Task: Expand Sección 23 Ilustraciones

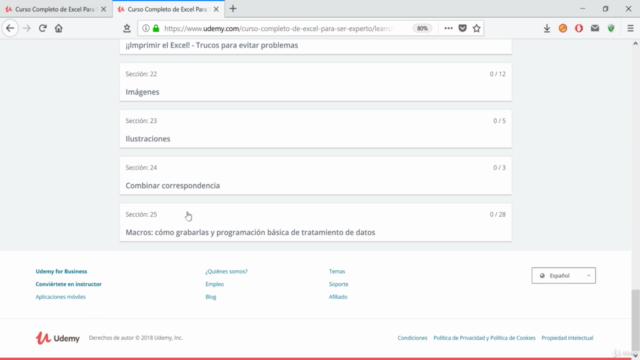Action: pos(316,129)
